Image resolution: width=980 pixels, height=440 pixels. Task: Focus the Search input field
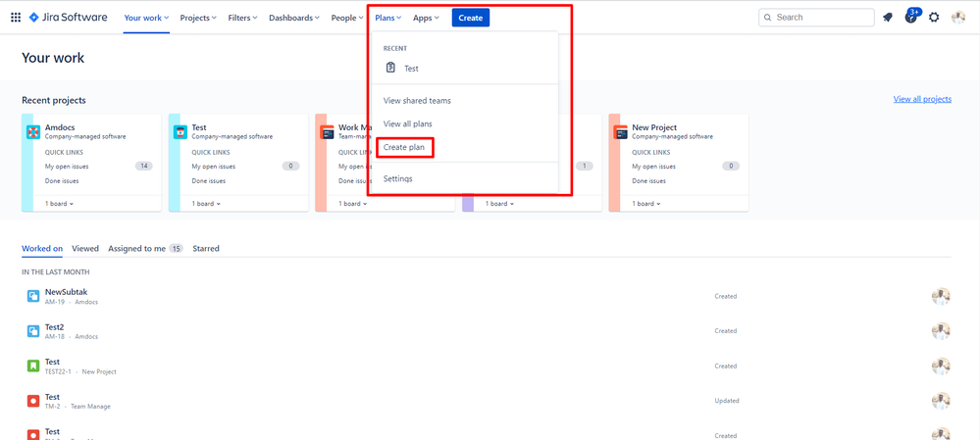click(x=816, y=18)
